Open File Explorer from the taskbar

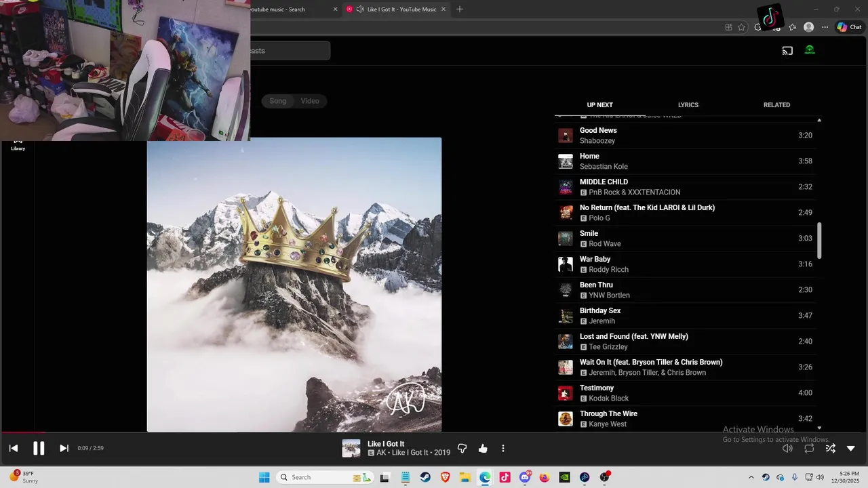pyautogui.click(x=465, y=477)
